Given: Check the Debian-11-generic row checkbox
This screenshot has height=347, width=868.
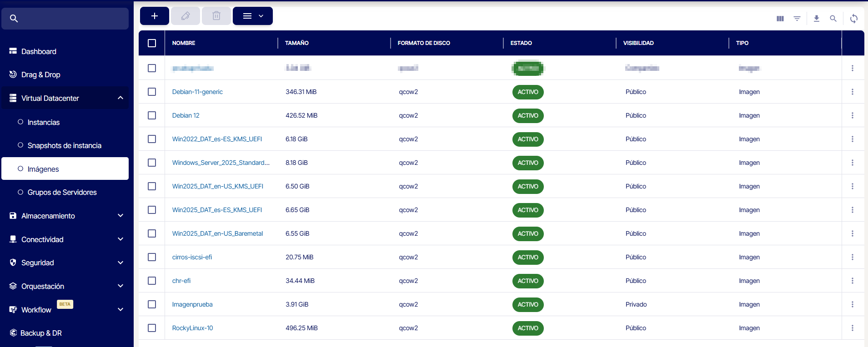Looking at the screenshot, I should [152, 92].
